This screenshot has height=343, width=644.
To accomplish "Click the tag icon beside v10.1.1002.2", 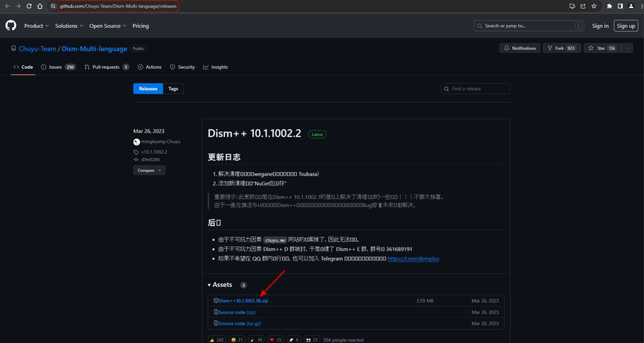I will coord(136,152).
